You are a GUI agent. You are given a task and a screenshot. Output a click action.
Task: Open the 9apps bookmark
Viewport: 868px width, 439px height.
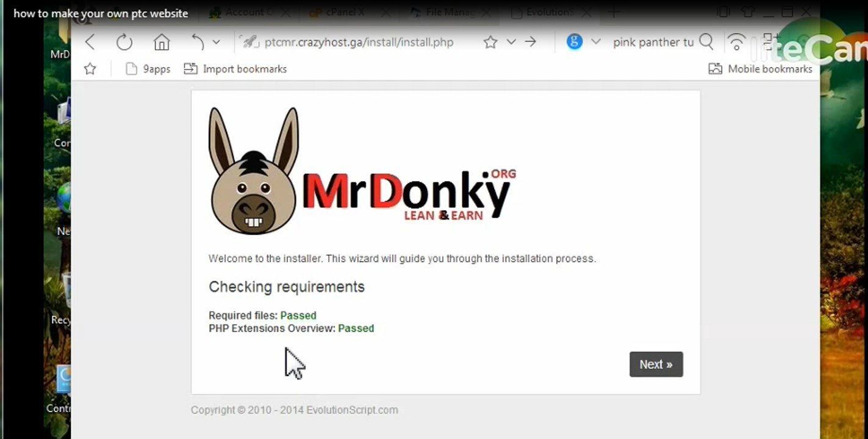point(148,69)
